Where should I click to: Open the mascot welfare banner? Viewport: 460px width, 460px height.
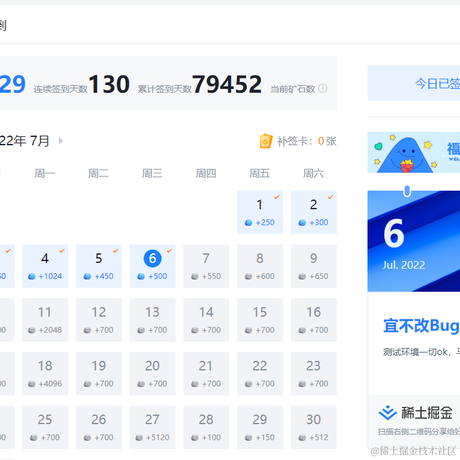[x=414, y=152]
